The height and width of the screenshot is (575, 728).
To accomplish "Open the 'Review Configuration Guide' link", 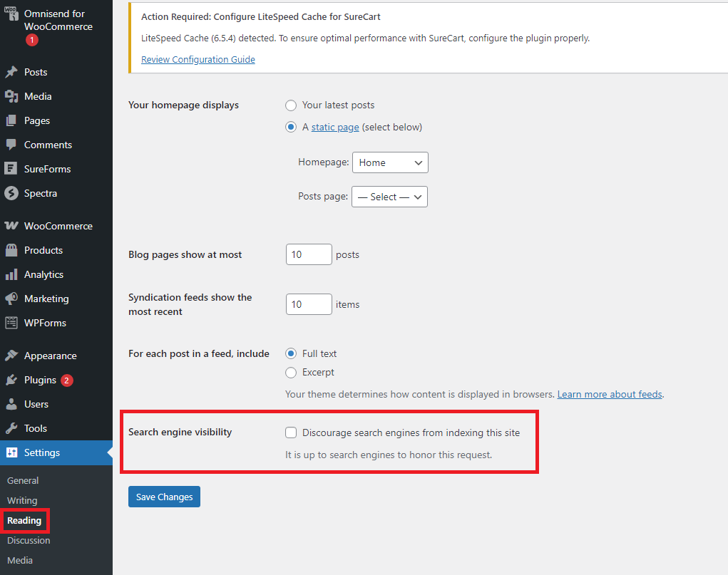I will [x=198, y=59].
